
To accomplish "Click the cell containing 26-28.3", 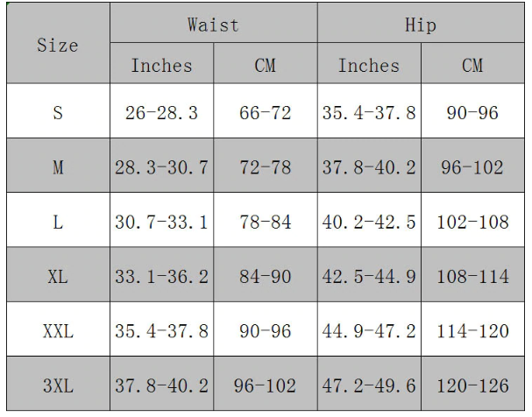I will coord(162,111).
